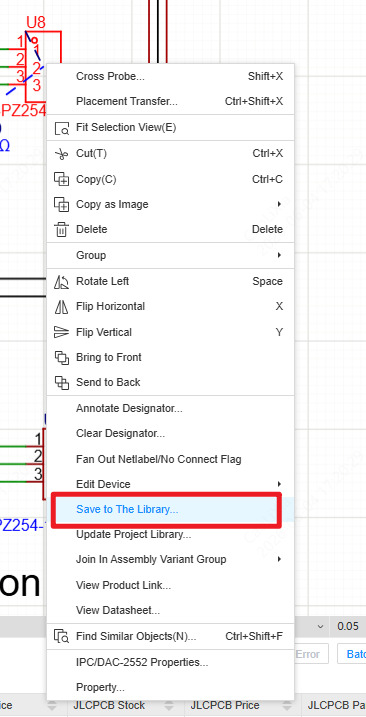This screenshot has width=366, height=717.
Task: Choose Flip Horizontal
Action: click(170, 306)
